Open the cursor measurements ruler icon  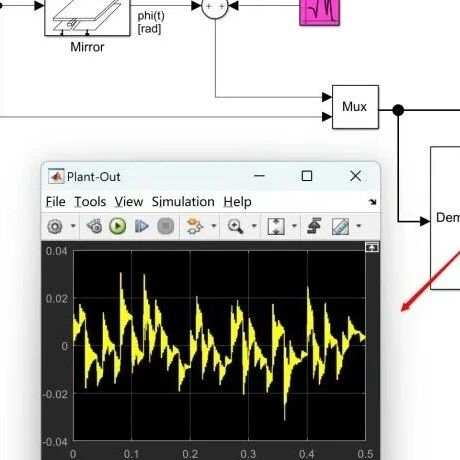pos(340,226)
